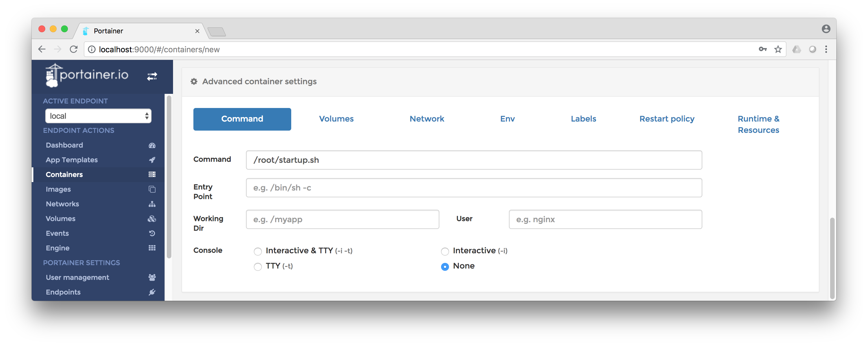This screenshot has width=868, height=346.
Task: Click the App Templates rocket icon
Action: click(x=152, y=160)
